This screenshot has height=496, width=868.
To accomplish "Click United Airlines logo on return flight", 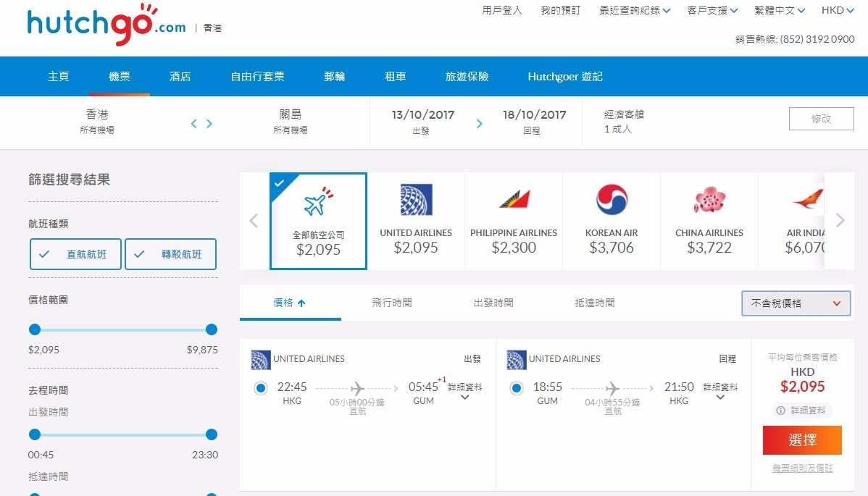I will (x=517, y=359).
